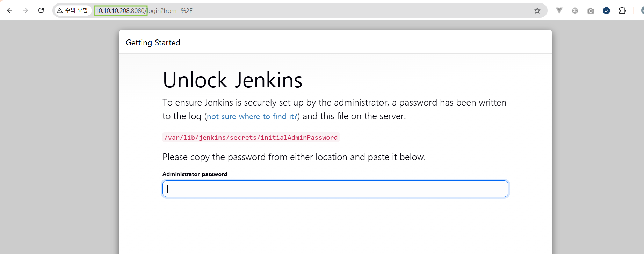Open the V-shaped extension icon
Viewport: 644px width, 254px height.
coord(559,10)
